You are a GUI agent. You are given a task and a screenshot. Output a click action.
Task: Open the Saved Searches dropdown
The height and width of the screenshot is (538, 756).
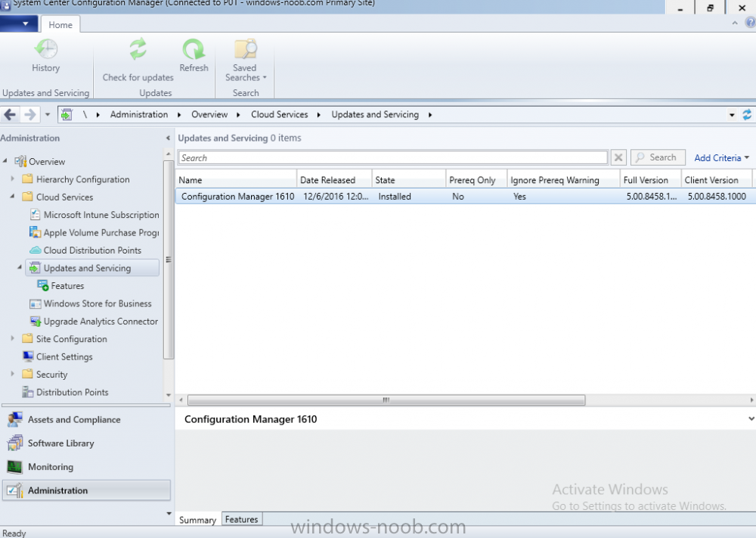[245, 61]
